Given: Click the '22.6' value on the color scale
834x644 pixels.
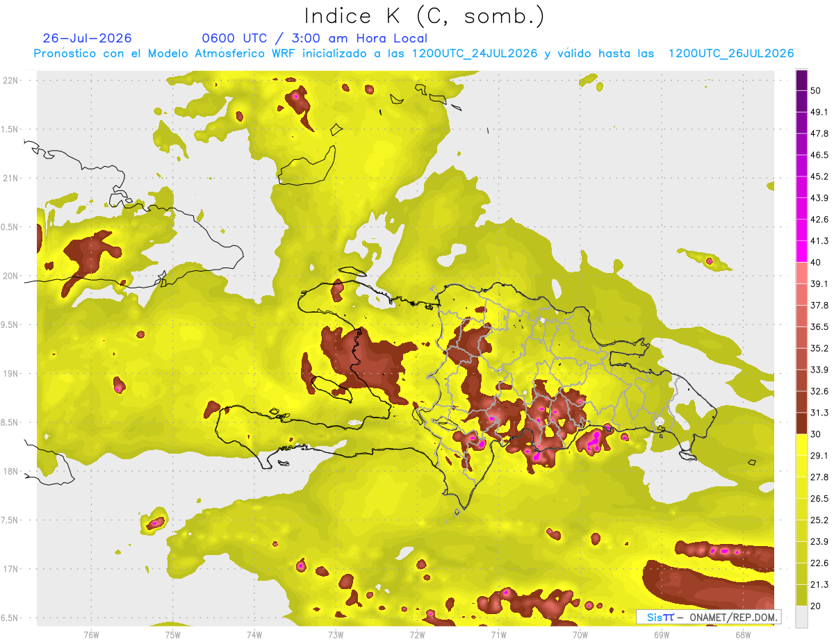Looking at the screenshot, I should point(819,563).
